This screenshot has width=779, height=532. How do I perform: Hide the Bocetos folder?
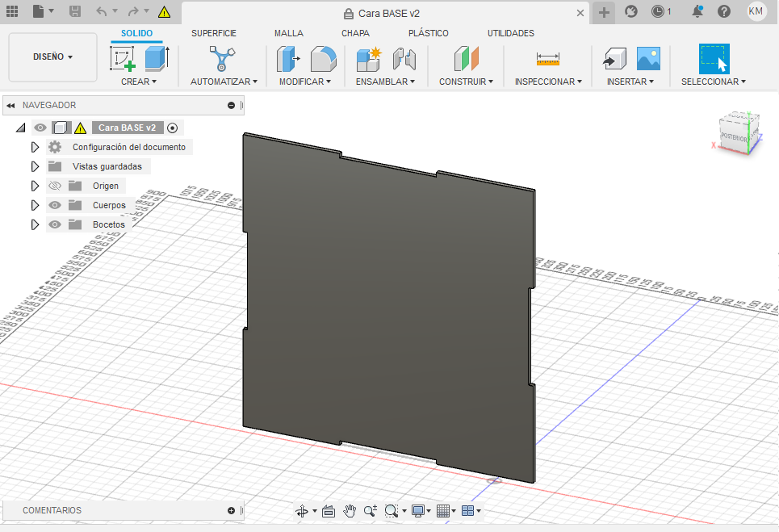(x=55, y=224)
